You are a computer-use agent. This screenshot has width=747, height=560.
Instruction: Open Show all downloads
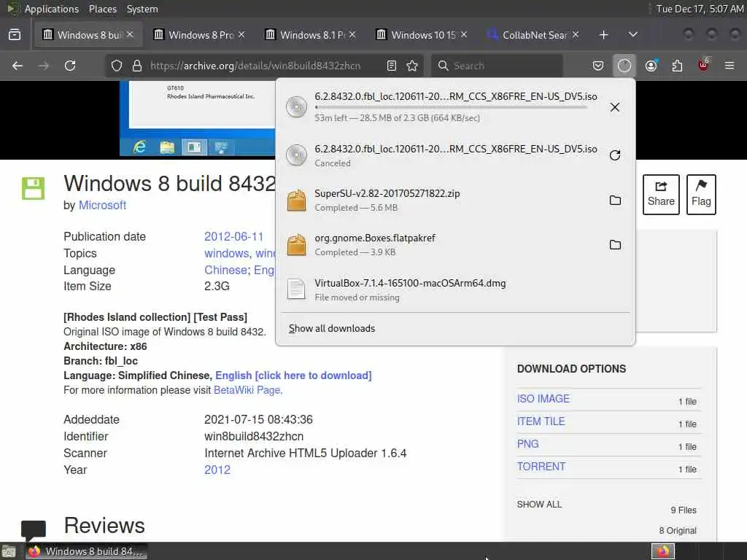pyautogui.click(x=332, y=329)
